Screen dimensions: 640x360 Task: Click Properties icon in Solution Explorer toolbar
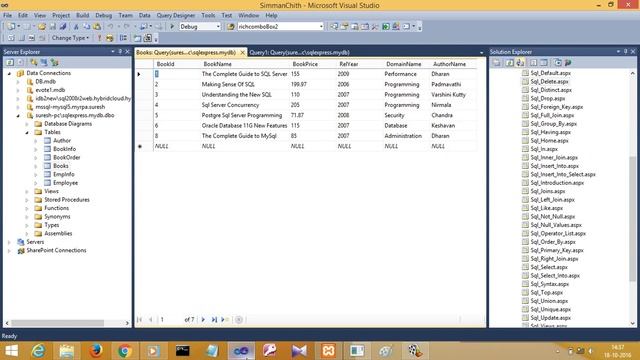(x=497, y=62)
